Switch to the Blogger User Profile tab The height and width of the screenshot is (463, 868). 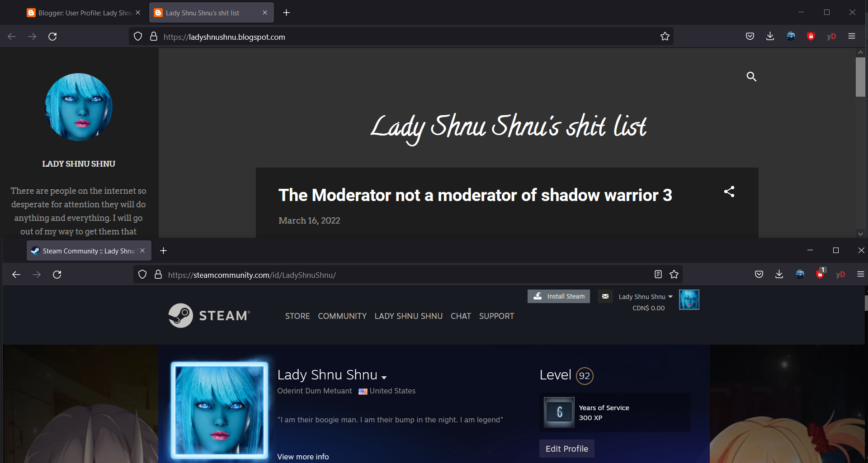84,13
